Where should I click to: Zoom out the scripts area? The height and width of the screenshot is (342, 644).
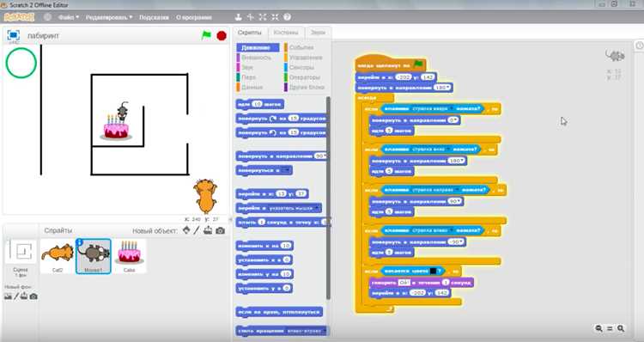[x=599, y=328]
